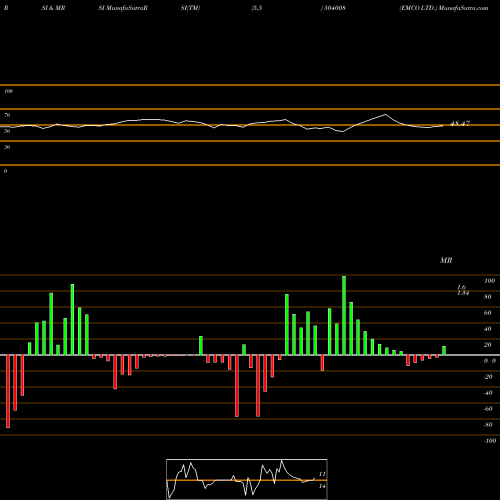Click the 11 label in mini chart
500x500 pixels.
(322, 474)
